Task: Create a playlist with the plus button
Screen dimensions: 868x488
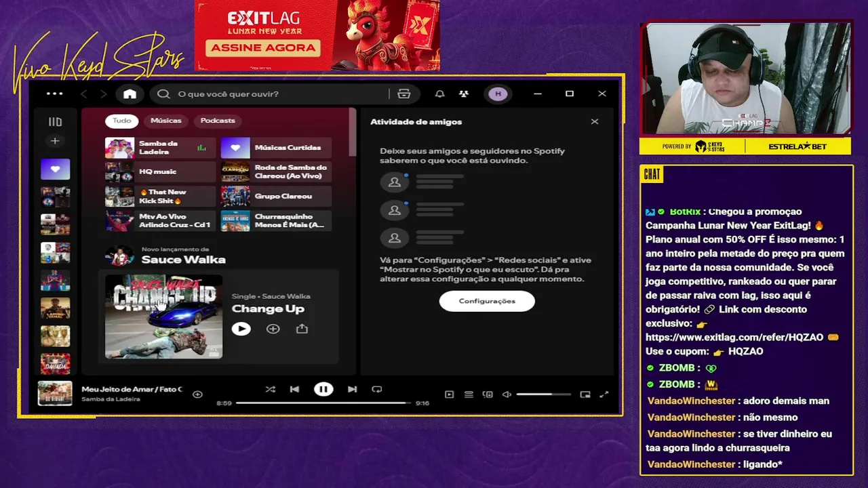Action: click(x=55, y=141)
